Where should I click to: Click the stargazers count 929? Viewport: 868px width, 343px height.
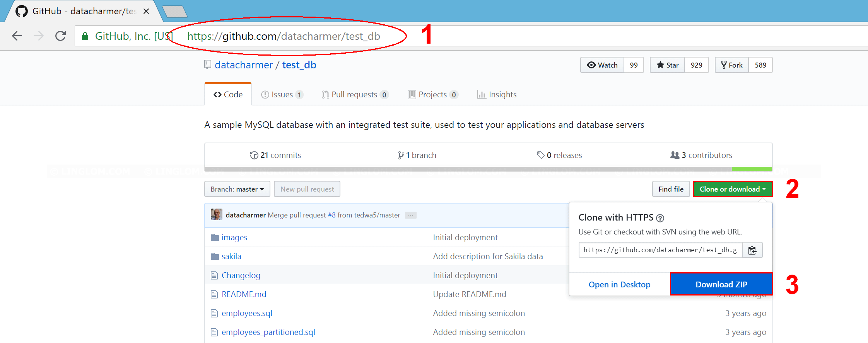[x=697, y=65]
